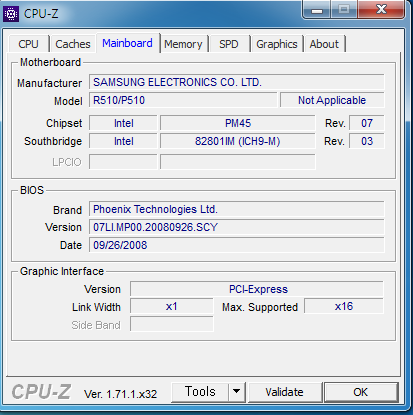This screenshot has width=413, height=415.
Task: Click the Validate button
Action: (284, 392)
